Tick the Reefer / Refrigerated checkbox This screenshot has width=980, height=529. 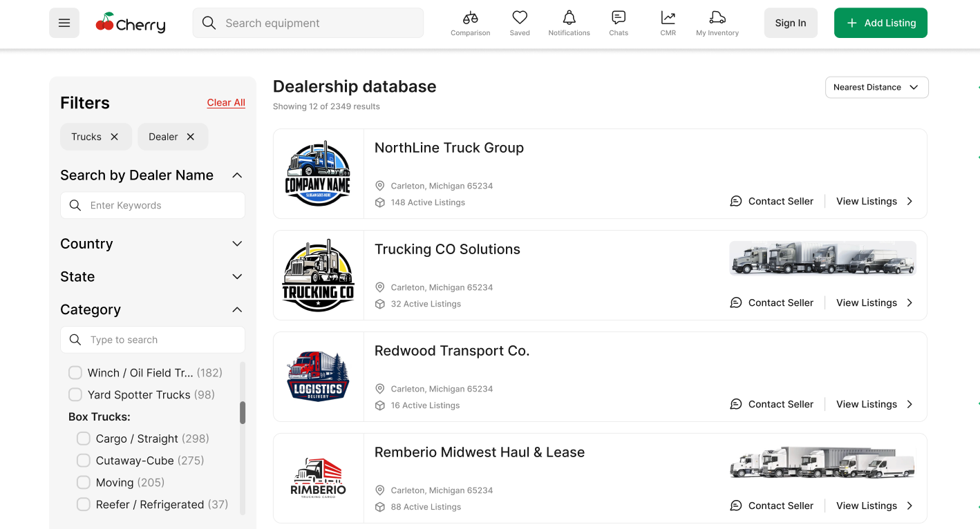point(84,504)
